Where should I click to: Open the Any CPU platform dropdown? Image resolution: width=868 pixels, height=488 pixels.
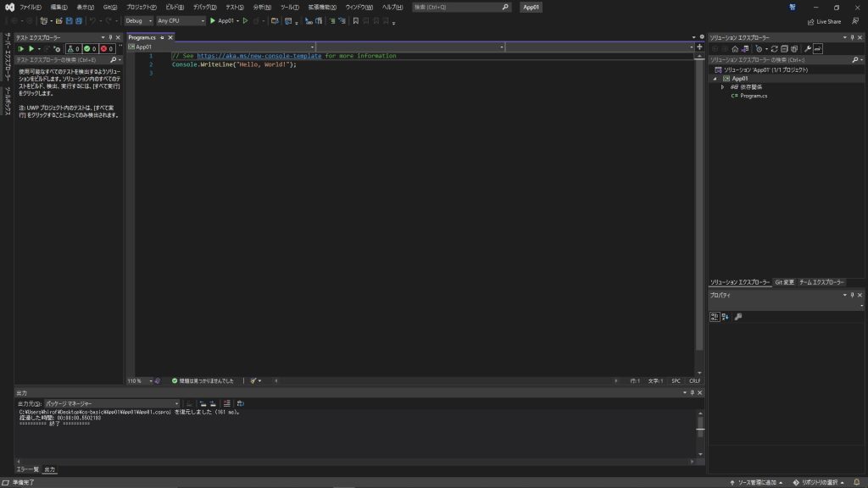(181, 20)
